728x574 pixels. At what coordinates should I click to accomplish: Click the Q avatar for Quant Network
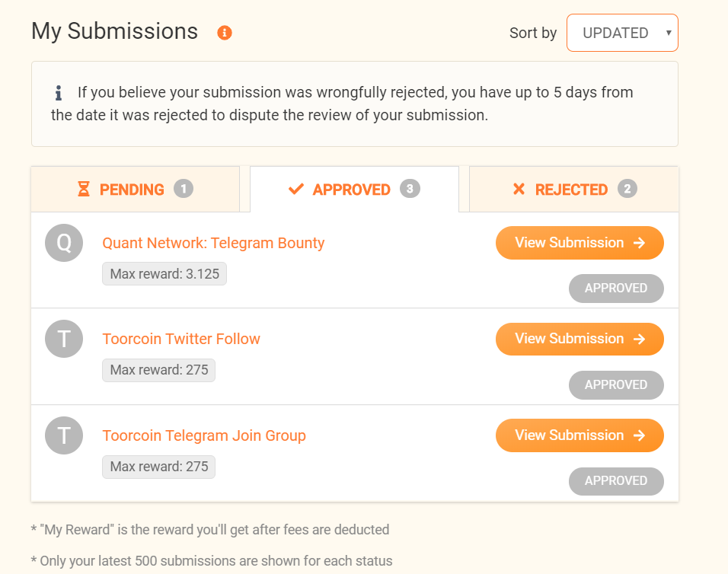click(64, 243)
